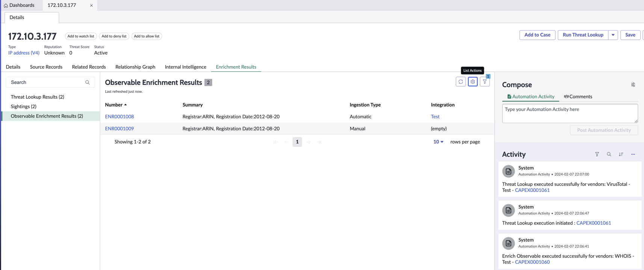This screenshot has width=644, height=270.
Task: Open the list filter funnel icon
Action: coord(485,82)
